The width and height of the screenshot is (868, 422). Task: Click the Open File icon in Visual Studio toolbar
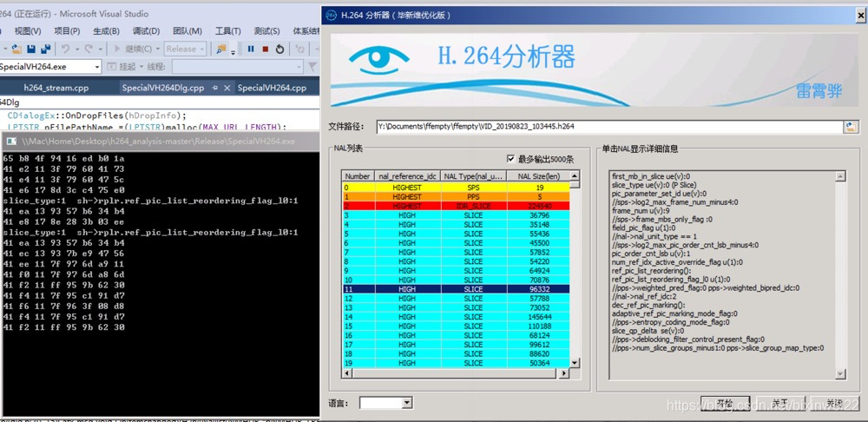tap(16, 49)
